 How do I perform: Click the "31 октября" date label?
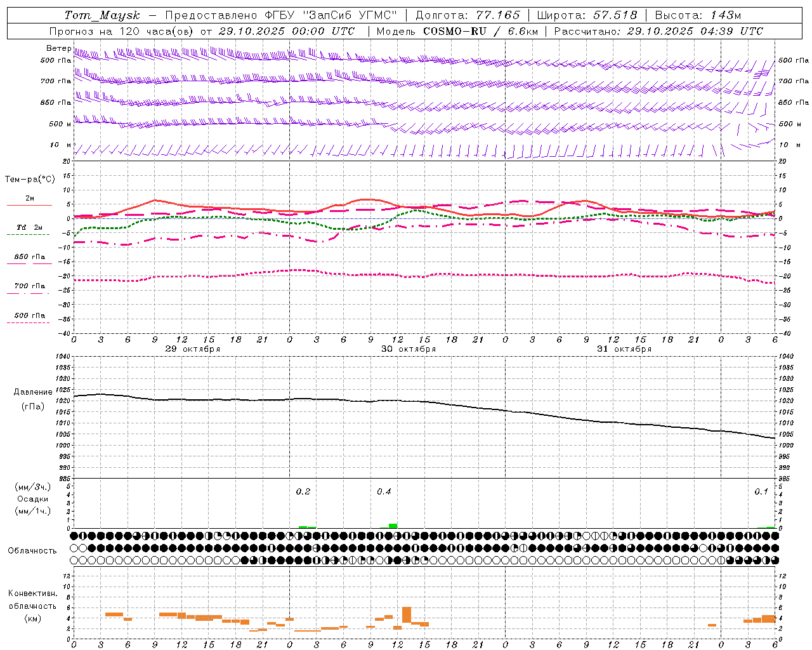[624, 349]
